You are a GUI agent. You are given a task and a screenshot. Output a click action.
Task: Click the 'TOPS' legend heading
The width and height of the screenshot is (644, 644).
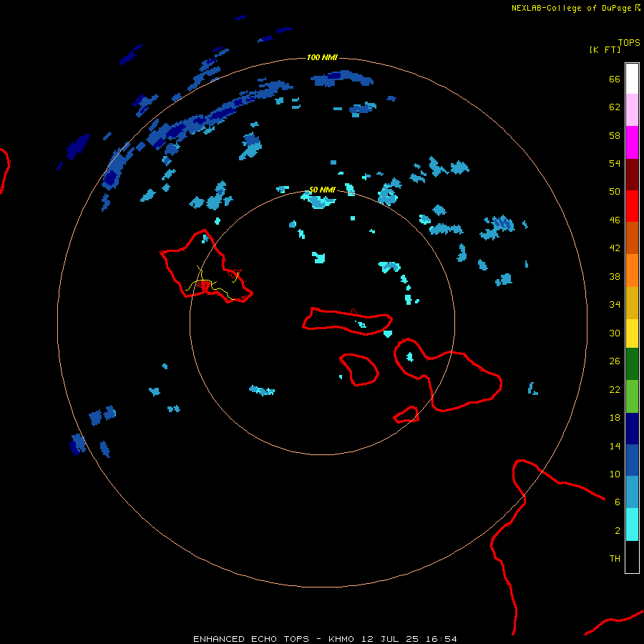tap(629, 43)
